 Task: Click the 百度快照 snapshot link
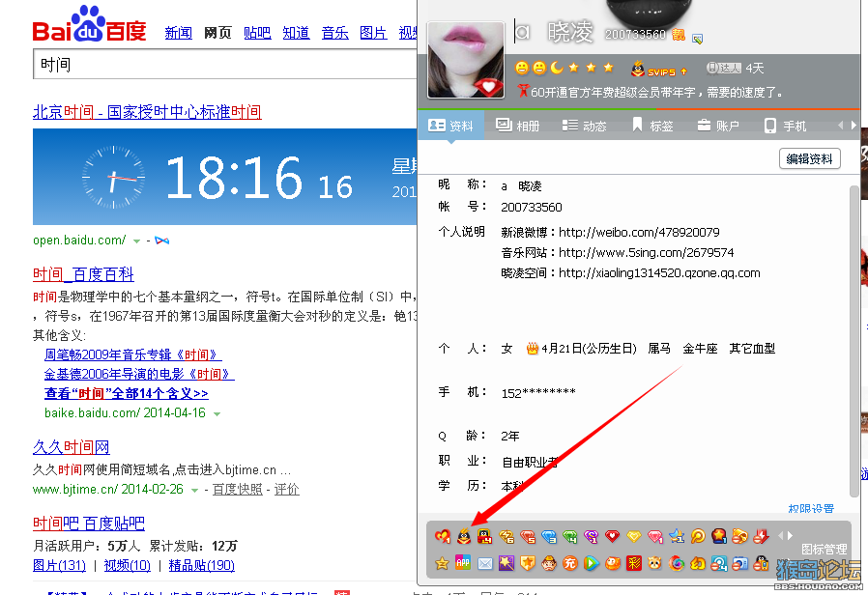pos(237,490)
